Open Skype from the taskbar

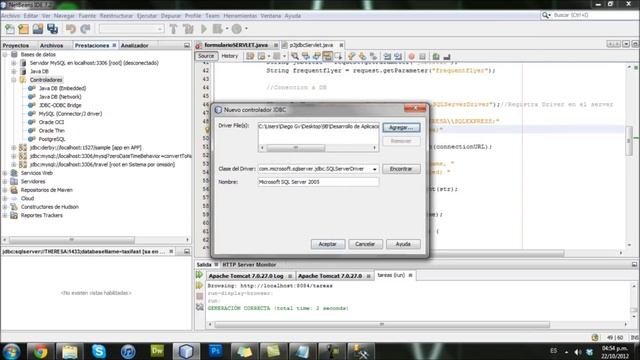(x=99, y=351)
